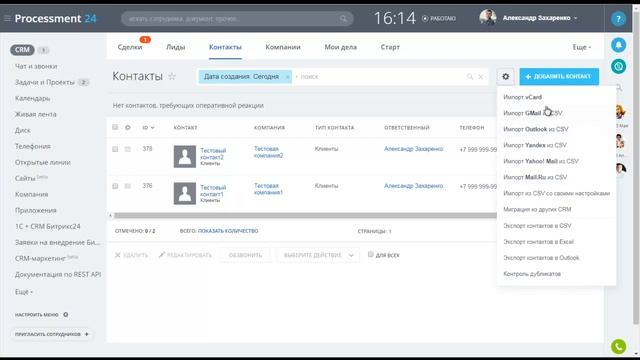The image size is (640, 360).
Task: Switch to the Сделки tab
Action: coord(130,47)
